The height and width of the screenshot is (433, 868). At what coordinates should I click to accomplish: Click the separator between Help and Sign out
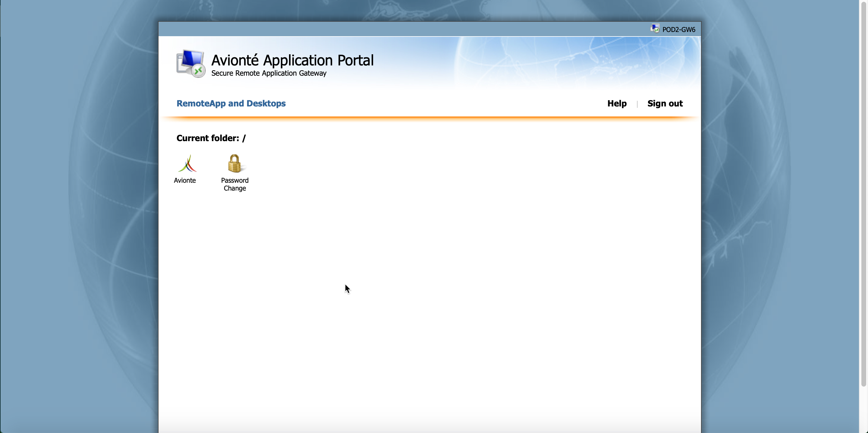637,104
